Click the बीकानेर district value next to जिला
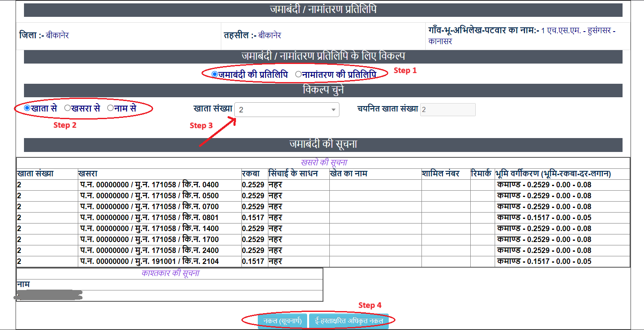The image size is (644, 330). click(x=57, y=35)
